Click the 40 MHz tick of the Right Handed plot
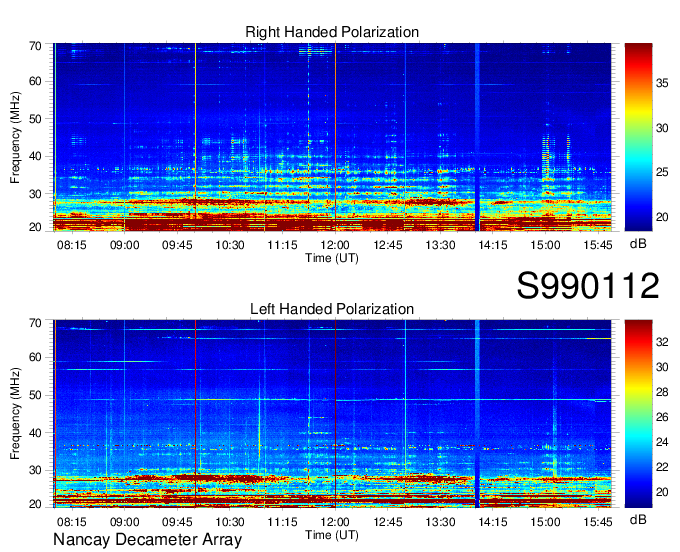This screenshot has width=680, height=552. coord(35,156)
